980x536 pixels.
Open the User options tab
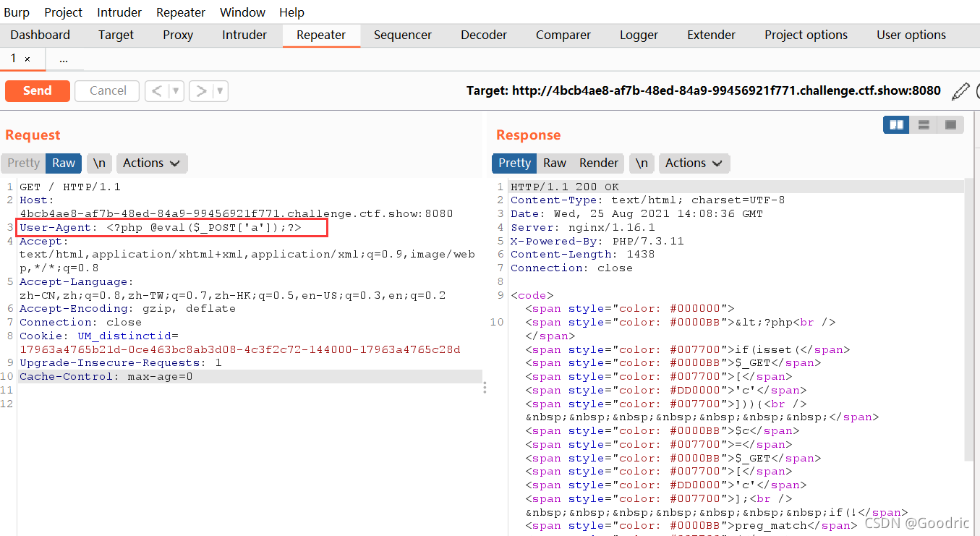[911, 35]
